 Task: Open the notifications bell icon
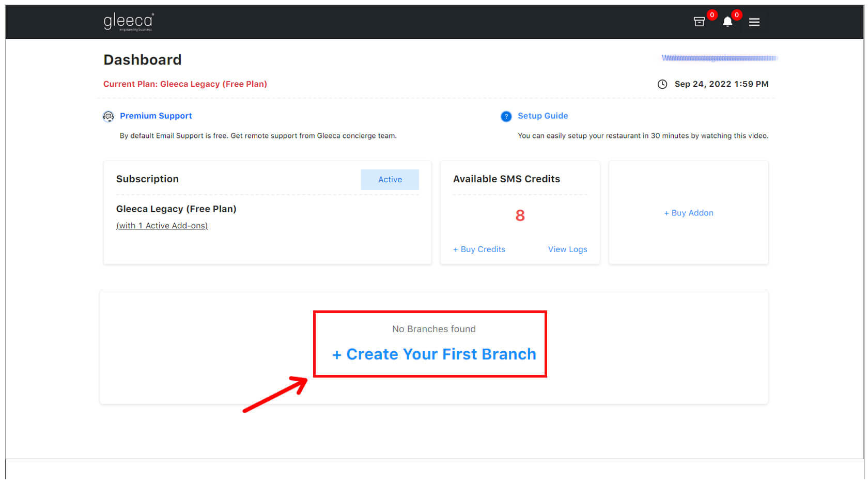pyautogui.click(x=727, y=22)
